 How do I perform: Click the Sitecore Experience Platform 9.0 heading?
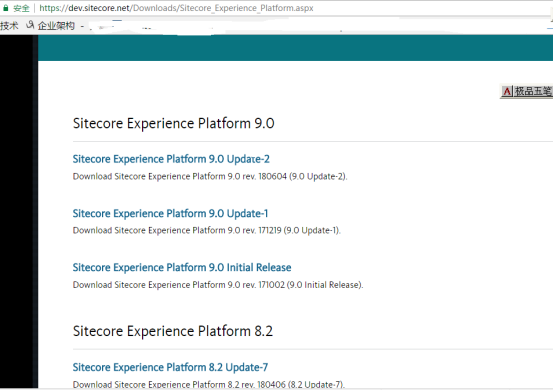pyautogui.click(x=173, y=123)
